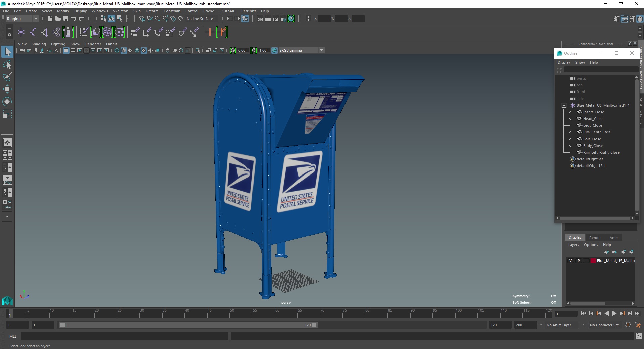Screen dimensions: 644x349
Task: Click the Save Scene disk icon
Action: pos(66,19)
